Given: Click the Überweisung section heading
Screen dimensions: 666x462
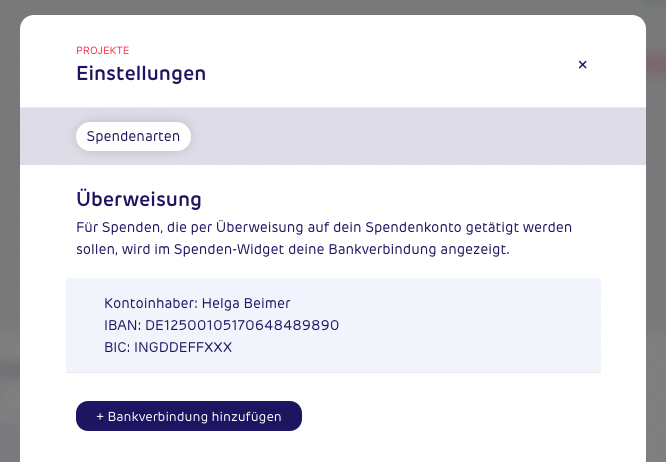Looking at the screenshot, I should tap(139, 199).
